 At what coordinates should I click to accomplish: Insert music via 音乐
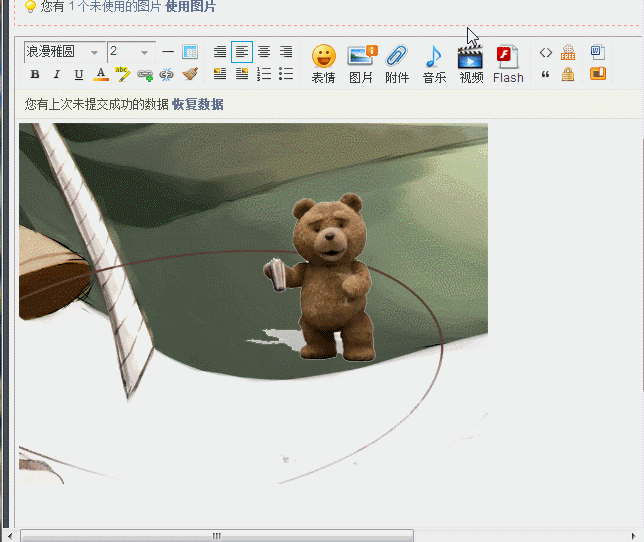click(x=434, y=64)
